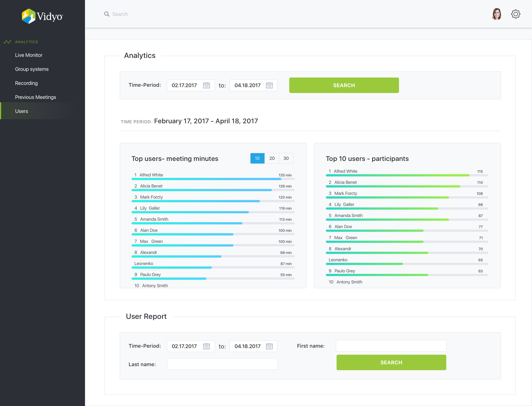Select Mark Forcty in meeting minutes list

point(151,197)
